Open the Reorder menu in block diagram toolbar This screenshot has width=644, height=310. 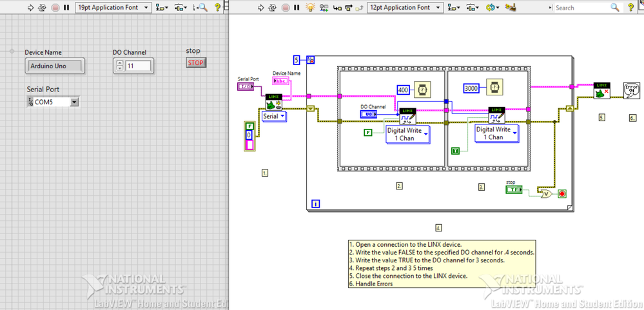(493, 7)
